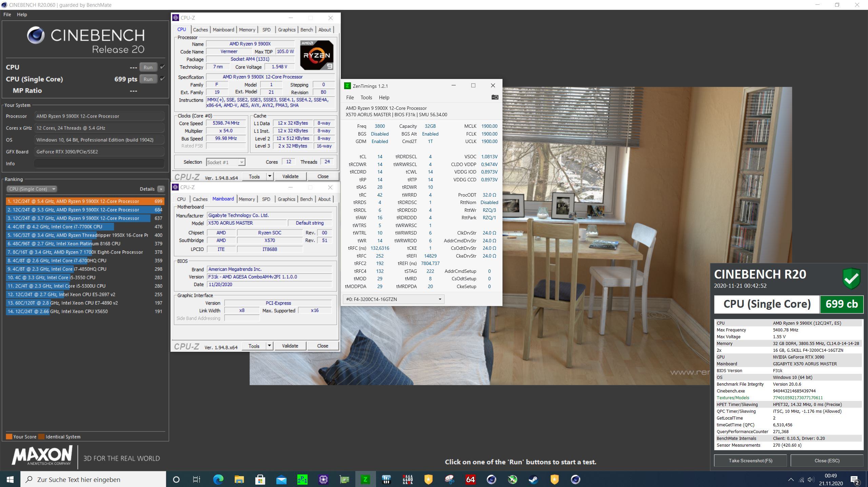Open Task View from the taskbar
Viewport: 868px width, 487px height.
point(196,479)
